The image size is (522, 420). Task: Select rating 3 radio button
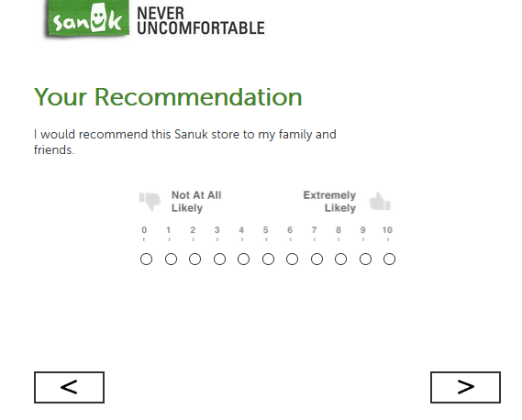(219, 259)
